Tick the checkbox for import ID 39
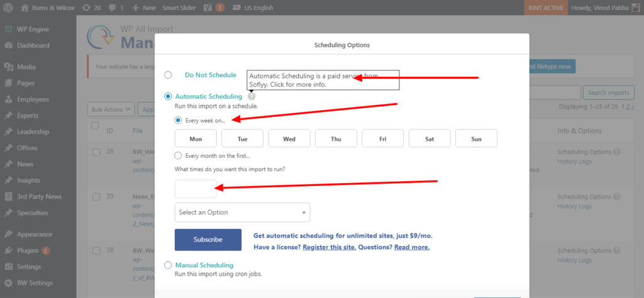Image resolution: width=644 pixels, height=298 pixels. (x=96, y=197)
